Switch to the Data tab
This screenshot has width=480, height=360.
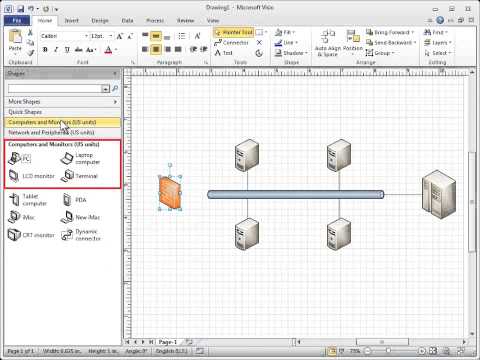point(127,21)
